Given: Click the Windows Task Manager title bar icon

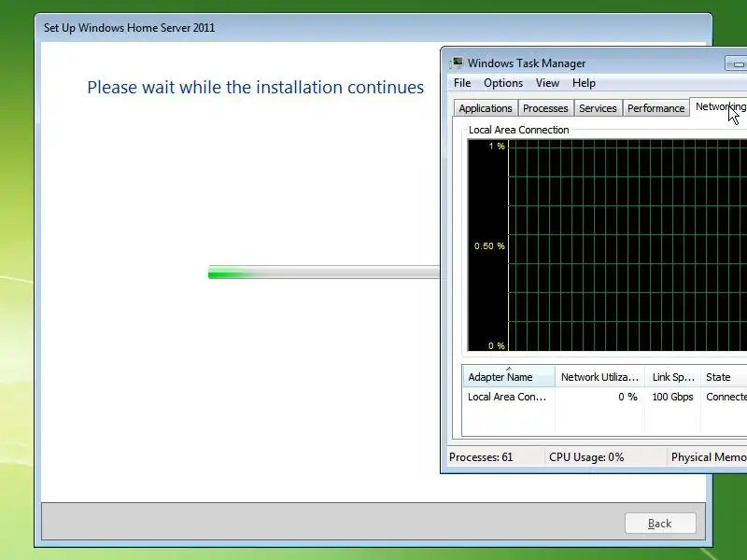Looking at the screenshot, I should 457,63.
